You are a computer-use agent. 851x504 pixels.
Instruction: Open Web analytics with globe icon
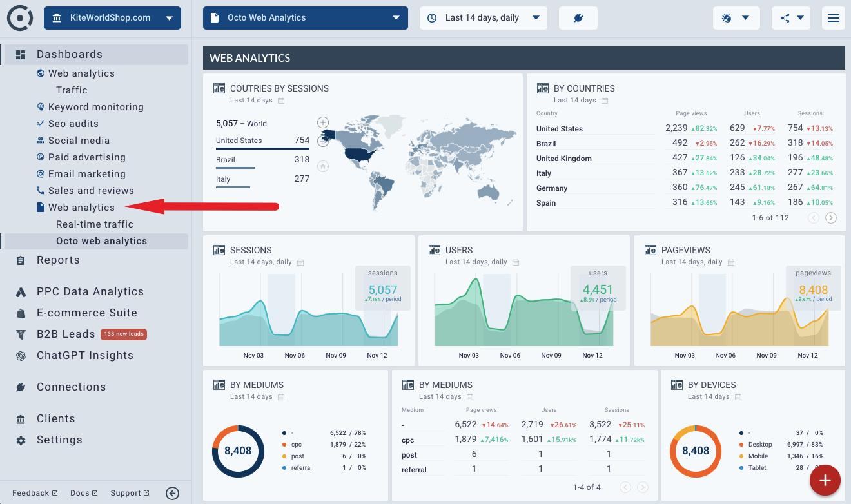coord(81,73)
